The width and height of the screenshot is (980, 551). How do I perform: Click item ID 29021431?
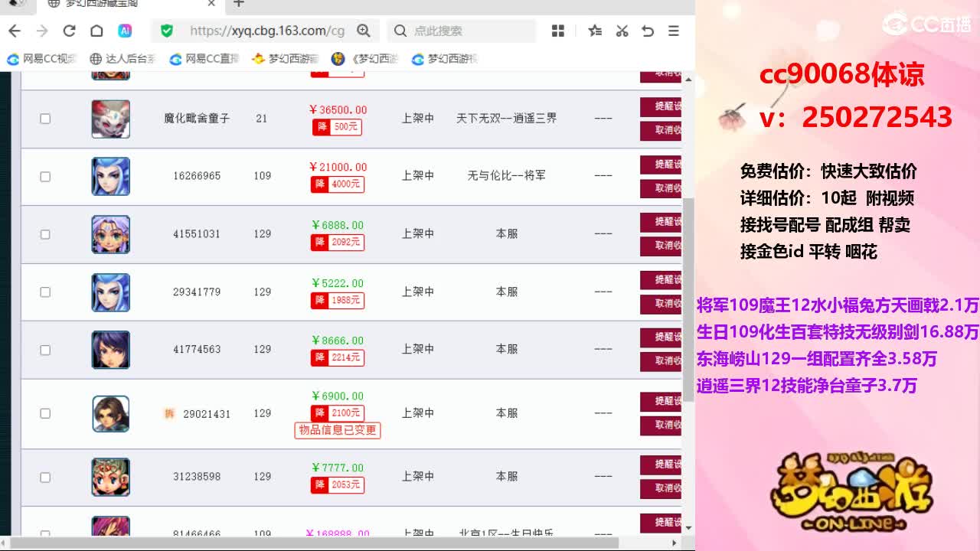point(207,413)
